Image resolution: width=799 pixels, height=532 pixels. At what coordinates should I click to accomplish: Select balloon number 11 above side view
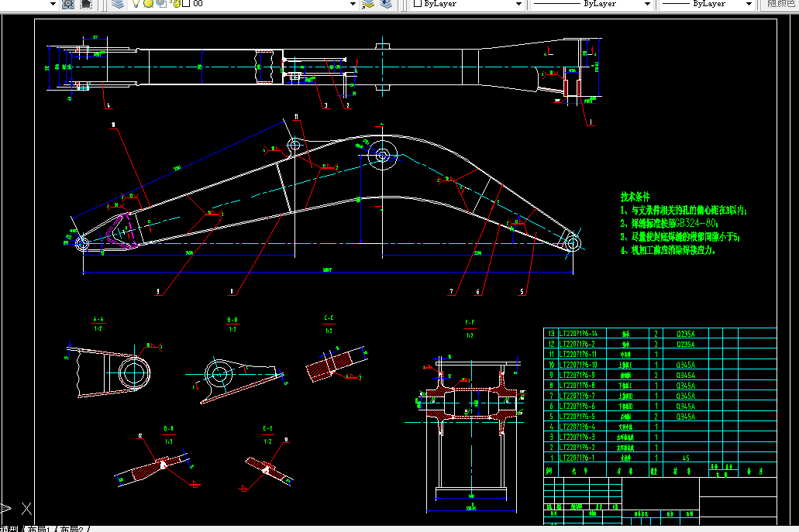296,117
